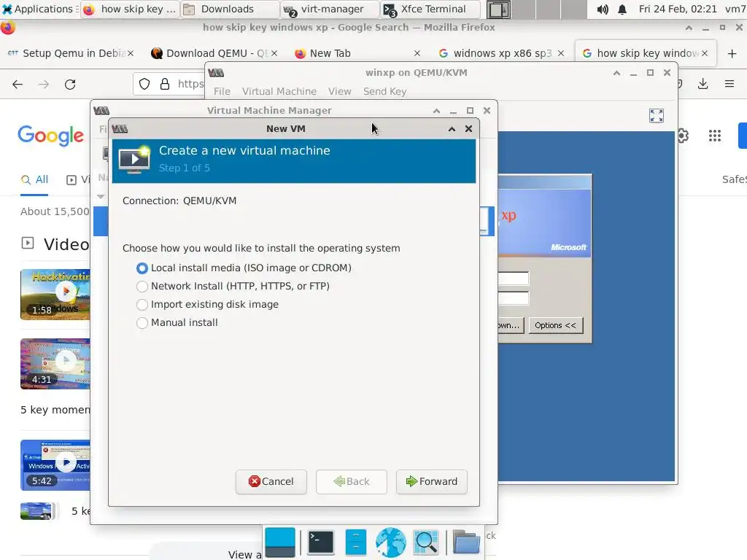Screen dimensions: 747x560
Task: Click Firefox forward arrow
Action: click(x=44, y=85)
